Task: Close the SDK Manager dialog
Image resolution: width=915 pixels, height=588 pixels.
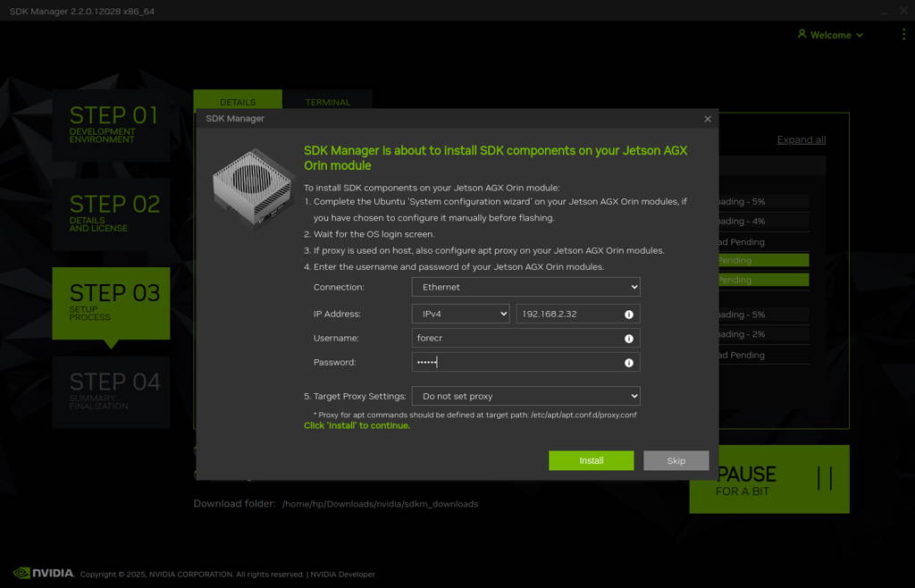Action: (708, 119)
